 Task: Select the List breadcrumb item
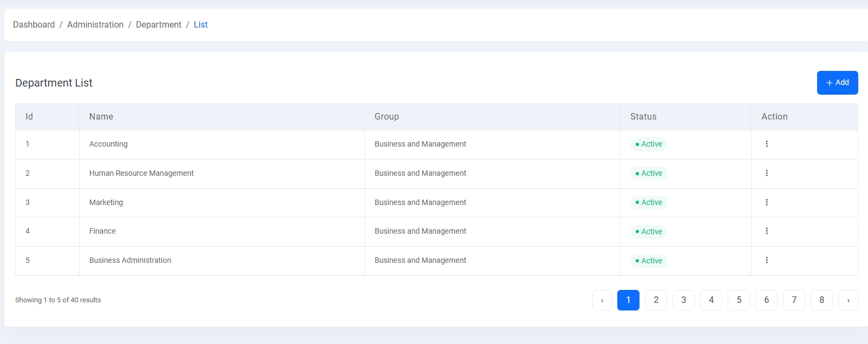[200, 25]
